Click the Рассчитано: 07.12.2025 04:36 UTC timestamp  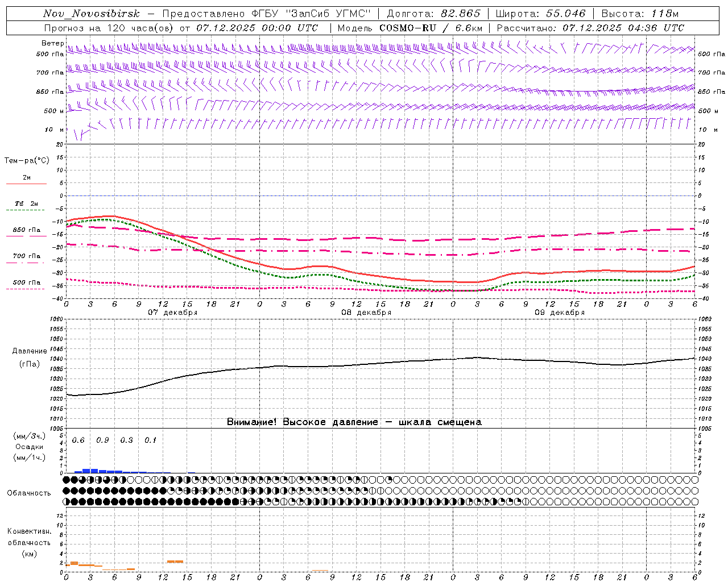[590, 28]
